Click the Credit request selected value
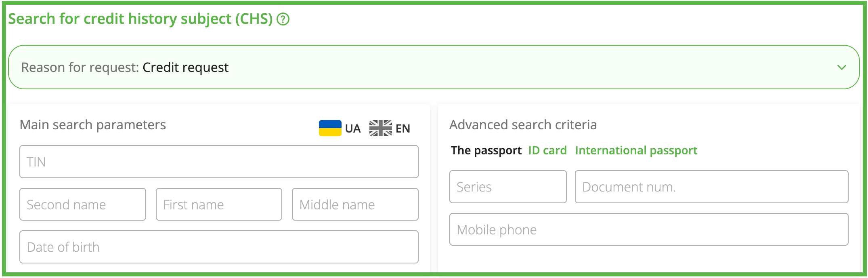This screenshot has height=278, width=868. coord(185,67)
